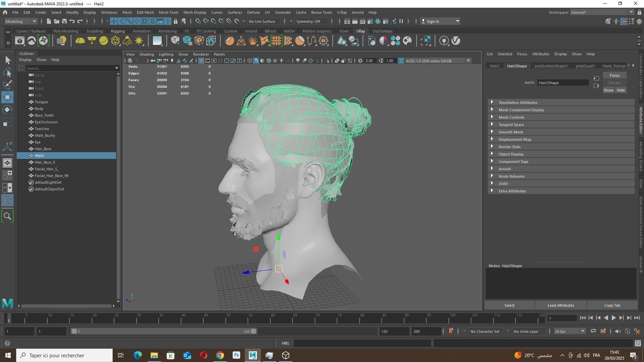Image resolution: width=644 pixels, height=362 pixels.
Task: Click the V-Ray fur hand shelf icon
Action: pos(253,41)
